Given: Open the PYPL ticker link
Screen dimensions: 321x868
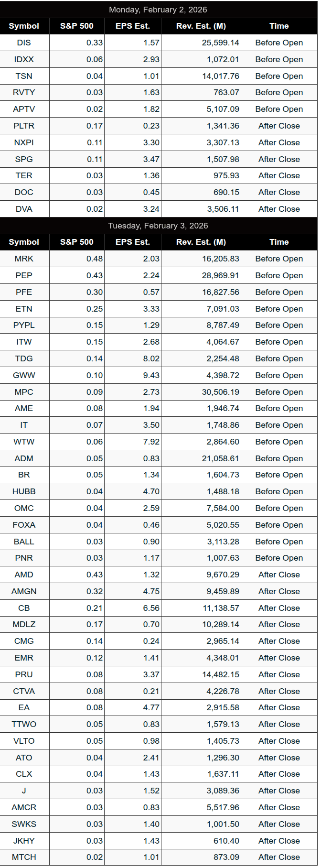Looking at the screenshot, I should point(24,325).
